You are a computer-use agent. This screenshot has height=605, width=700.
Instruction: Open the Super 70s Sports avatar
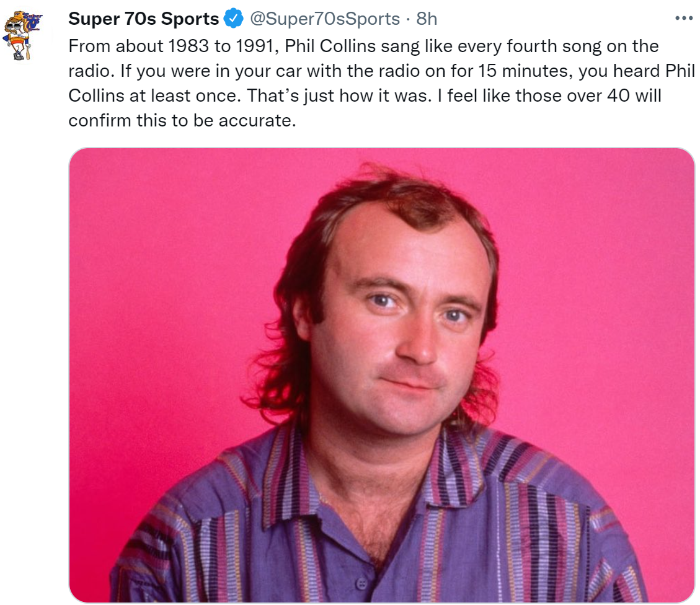coord(23,36)
